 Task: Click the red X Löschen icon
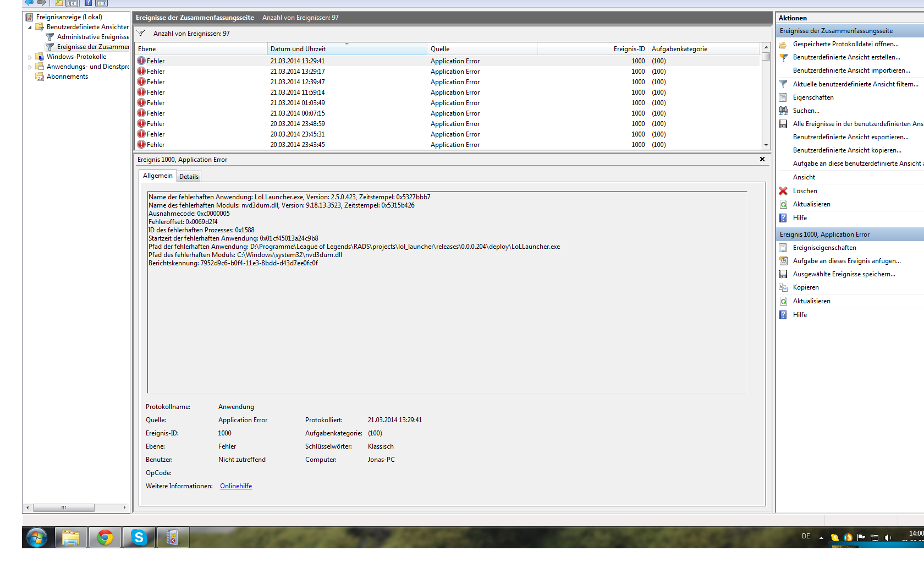coord(783,191)
